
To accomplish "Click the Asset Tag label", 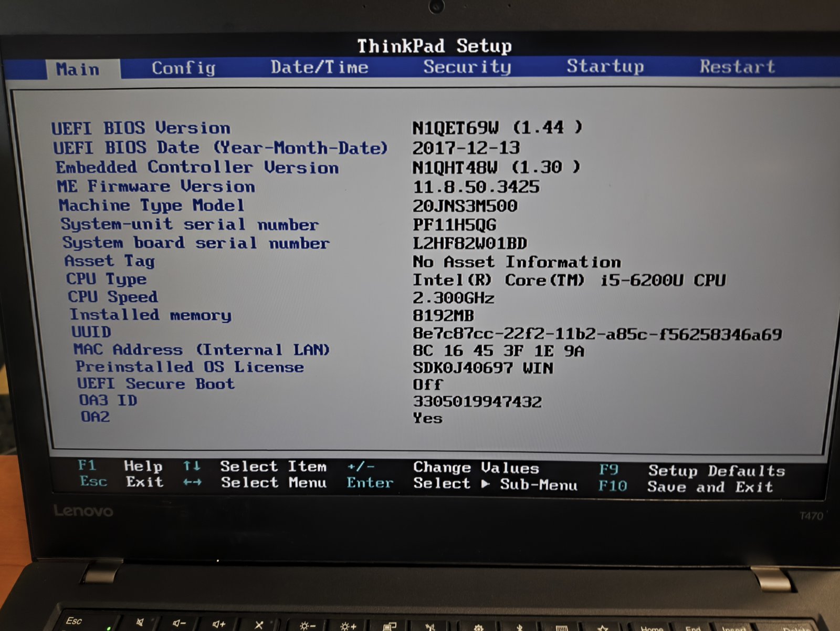I will coord(110,261).
